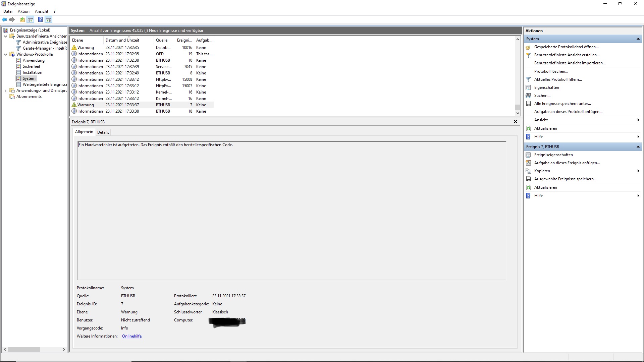Click the back arrow toolbar icon
This screenshot has width=644, height=362.
coord(4,20)
